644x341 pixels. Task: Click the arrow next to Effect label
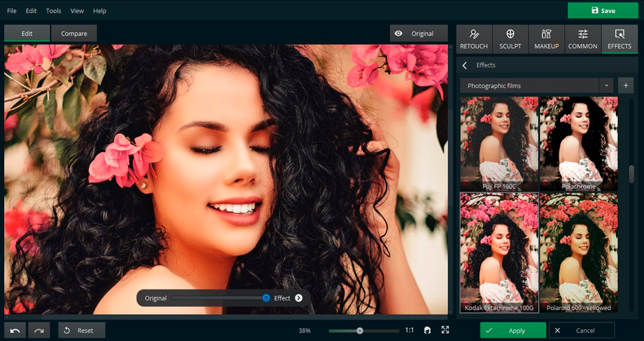tap(299, 298)
